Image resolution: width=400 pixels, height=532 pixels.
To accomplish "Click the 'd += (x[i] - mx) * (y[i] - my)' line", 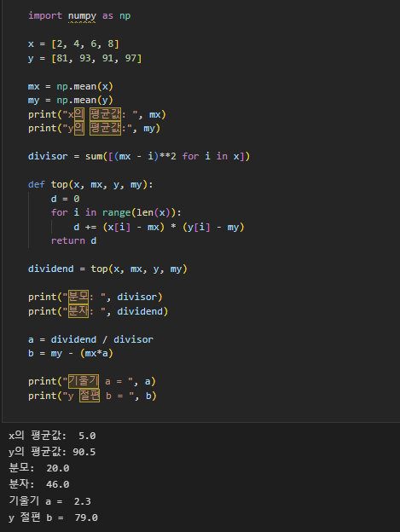I will coord(159,227).
